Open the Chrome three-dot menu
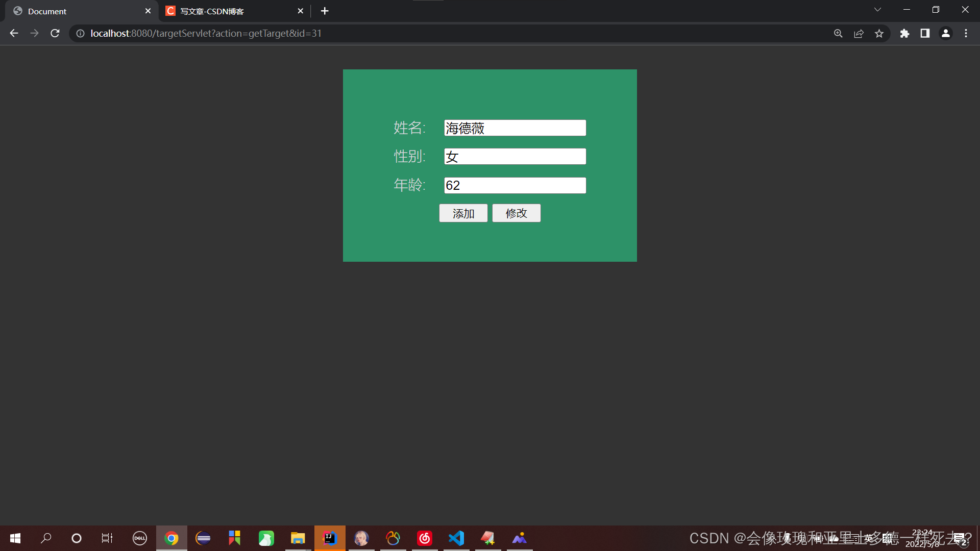This screenshot has width=980, height=551. click(x=966, y=33)
